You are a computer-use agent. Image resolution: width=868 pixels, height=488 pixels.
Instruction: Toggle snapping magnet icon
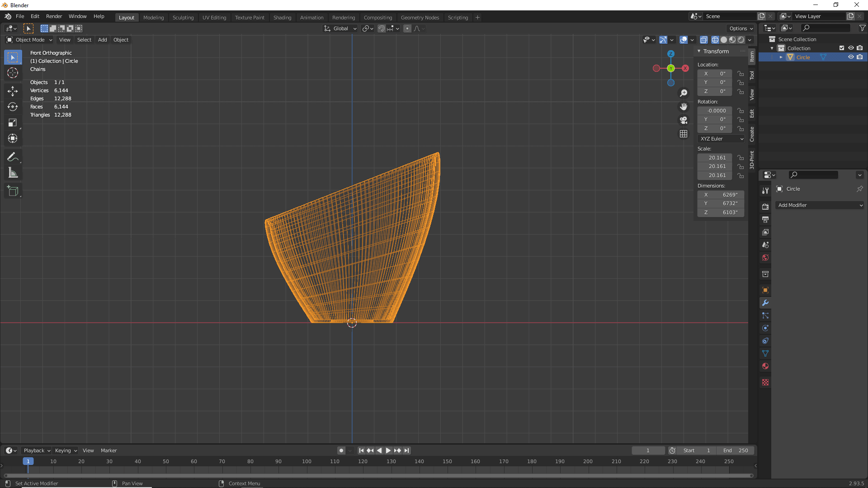point(382,28)
